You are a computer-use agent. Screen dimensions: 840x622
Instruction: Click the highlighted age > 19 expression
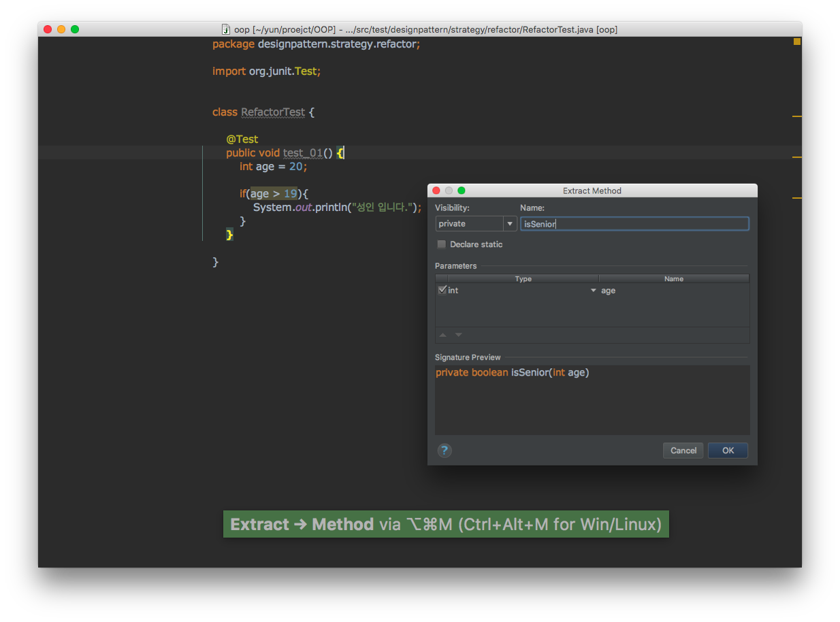[x=274, y=194]
